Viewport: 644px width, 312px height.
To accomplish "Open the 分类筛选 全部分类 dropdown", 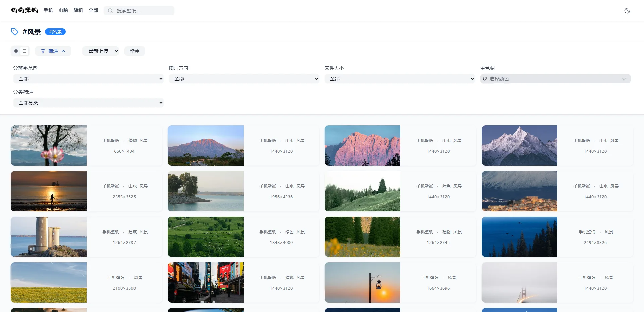I will click(x=89, y=103).
